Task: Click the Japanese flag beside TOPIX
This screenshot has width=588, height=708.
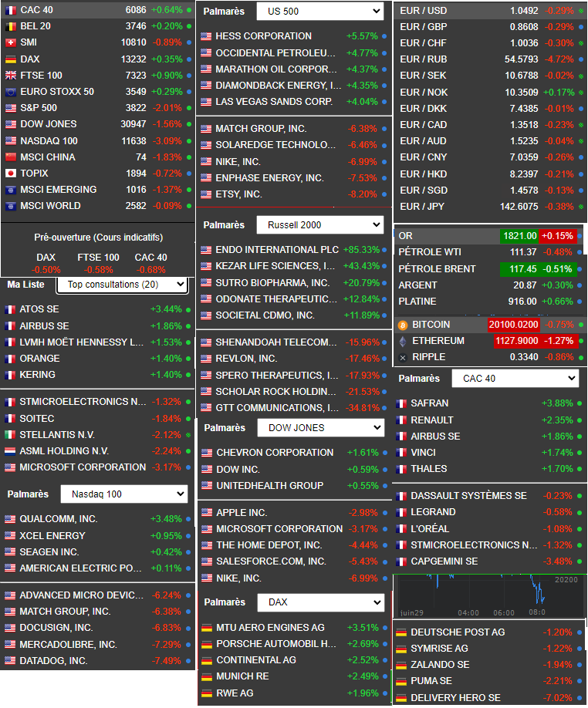Action: pos(11,174)
